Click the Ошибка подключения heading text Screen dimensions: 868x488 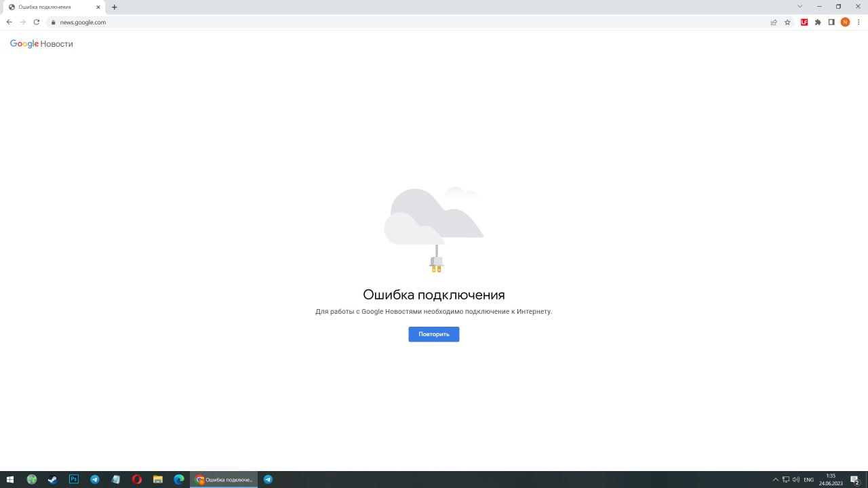(434, 295)
